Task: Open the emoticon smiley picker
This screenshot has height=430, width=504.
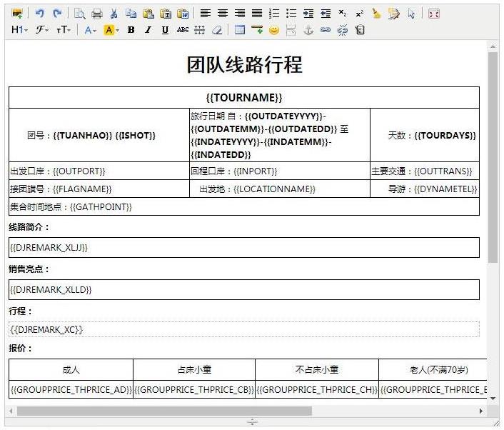Action: (x=274, y=30)
